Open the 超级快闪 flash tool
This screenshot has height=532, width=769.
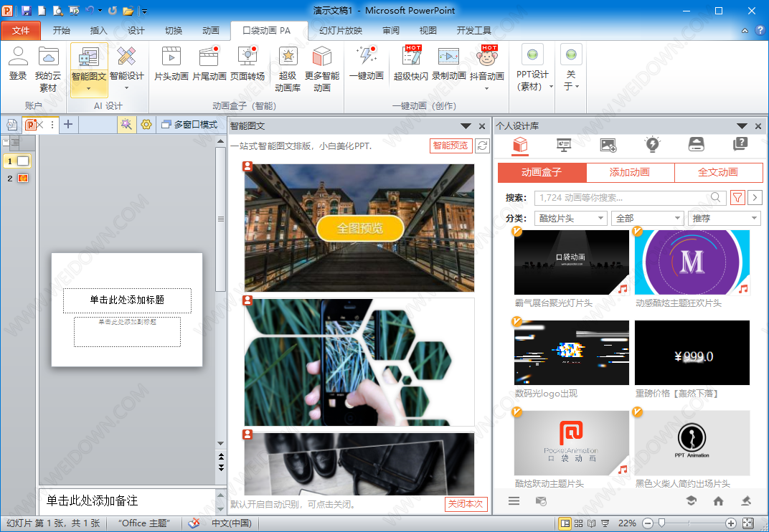pos(411,64)
